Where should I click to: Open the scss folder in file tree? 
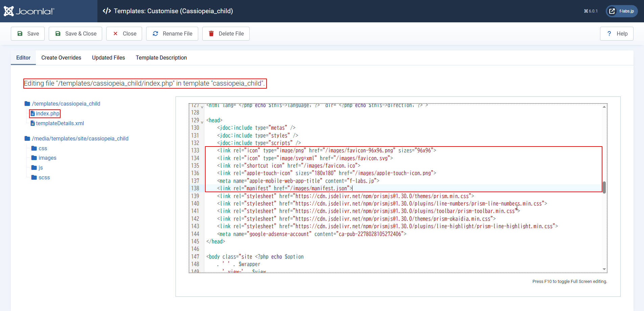click(44, 178)
